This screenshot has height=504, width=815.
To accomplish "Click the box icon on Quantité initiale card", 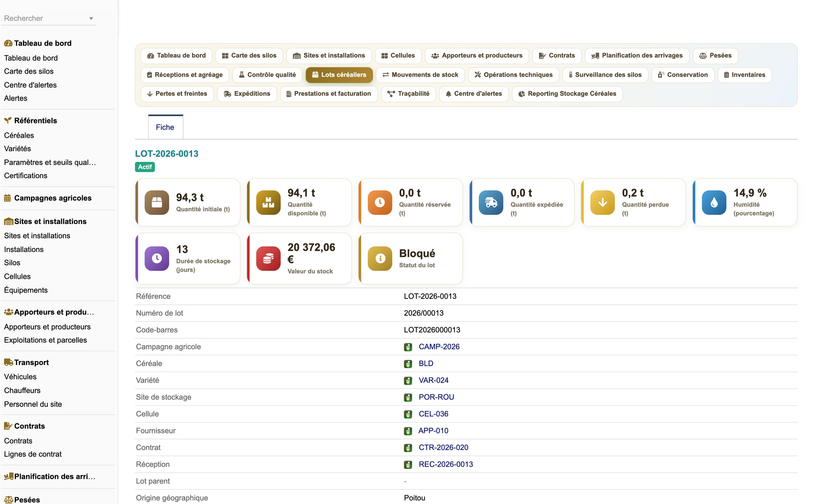I will click(x=157, y=203).
